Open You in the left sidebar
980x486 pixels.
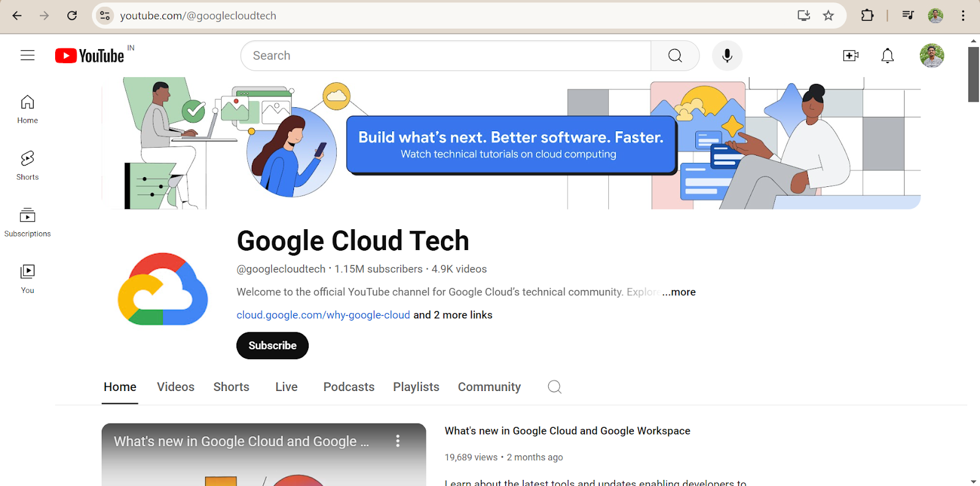pyautogui.click(x=28, y=279)
